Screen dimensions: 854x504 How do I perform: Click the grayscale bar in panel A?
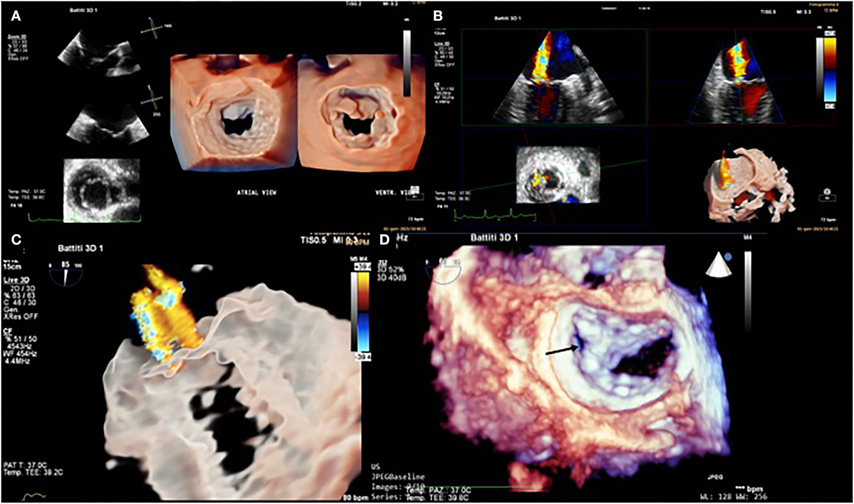pyautogui.click(x=407, y=63)
